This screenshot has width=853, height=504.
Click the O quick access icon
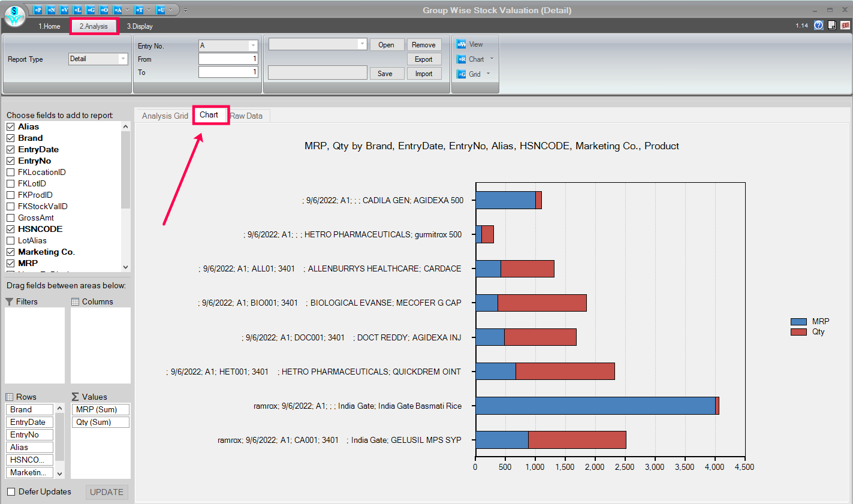104,10
